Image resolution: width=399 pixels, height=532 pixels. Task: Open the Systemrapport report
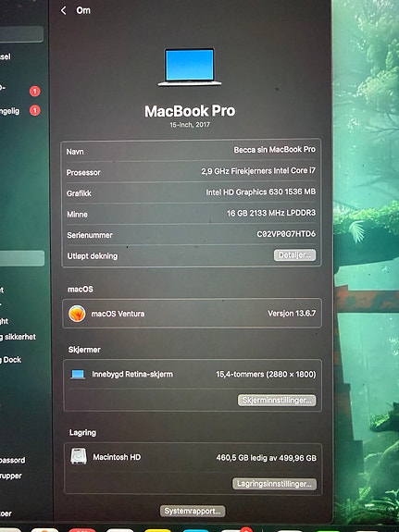pos(193,511)
